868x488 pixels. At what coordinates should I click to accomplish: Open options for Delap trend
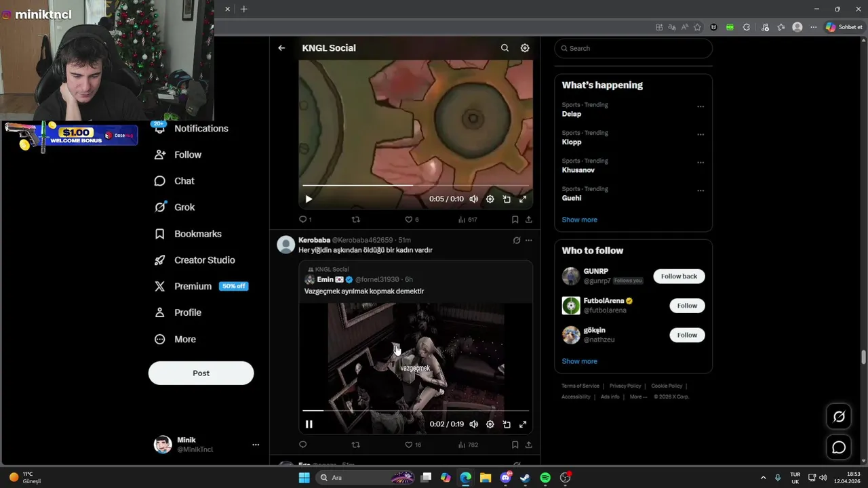701,106
